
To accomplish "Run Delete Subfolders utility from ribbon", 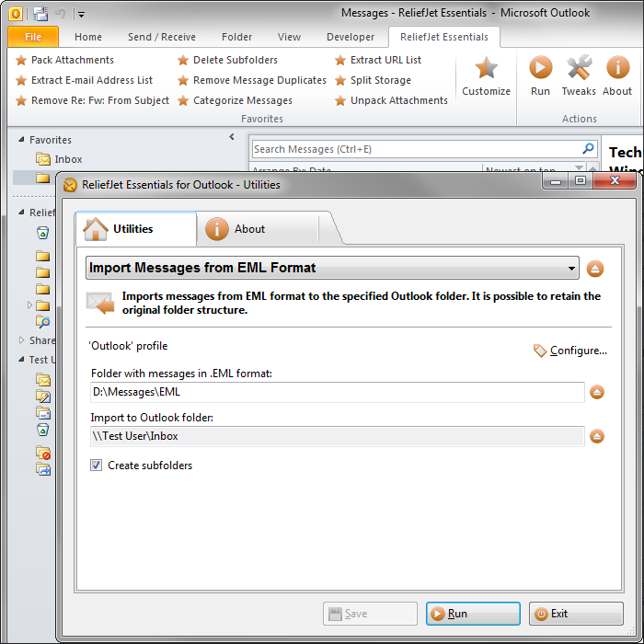I will 227,60.
